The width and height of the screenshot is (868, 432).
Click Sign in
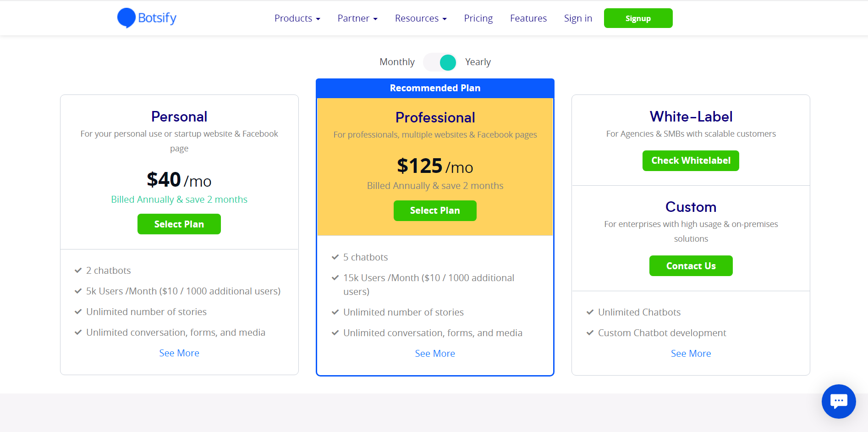578,18
